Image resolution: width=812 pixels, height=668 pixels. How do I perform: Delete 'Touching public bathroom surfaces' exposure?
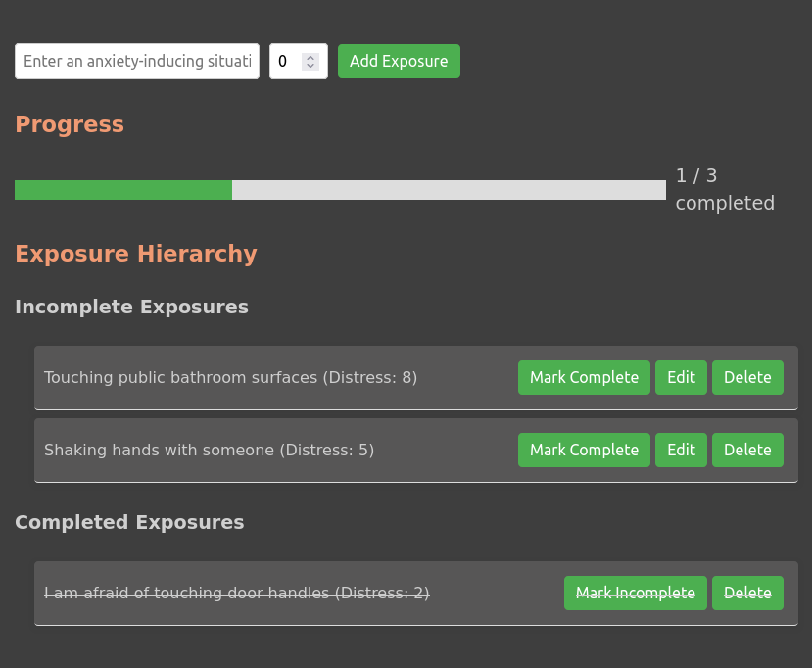(747, 377)
